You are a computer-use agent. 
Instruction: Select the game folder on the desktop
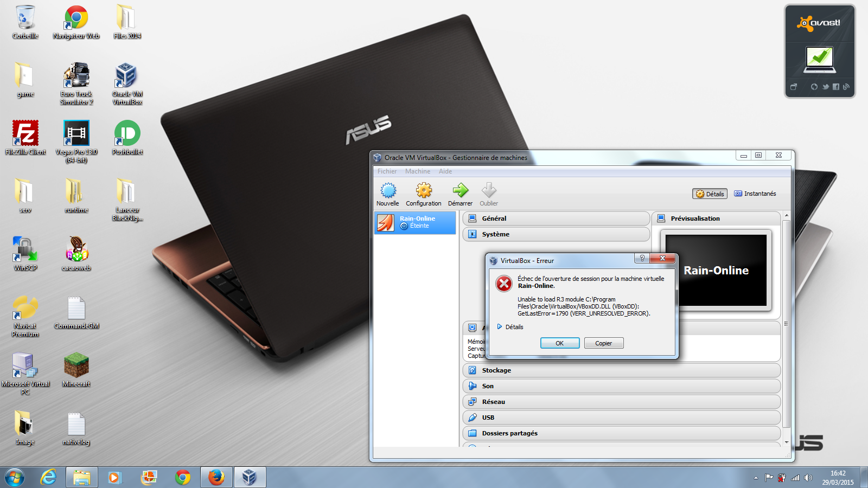tap(25, 80)
